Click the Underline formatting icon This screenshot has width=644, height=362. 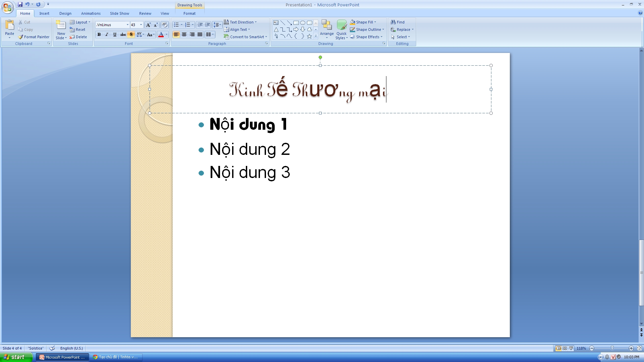coord(115,35)
